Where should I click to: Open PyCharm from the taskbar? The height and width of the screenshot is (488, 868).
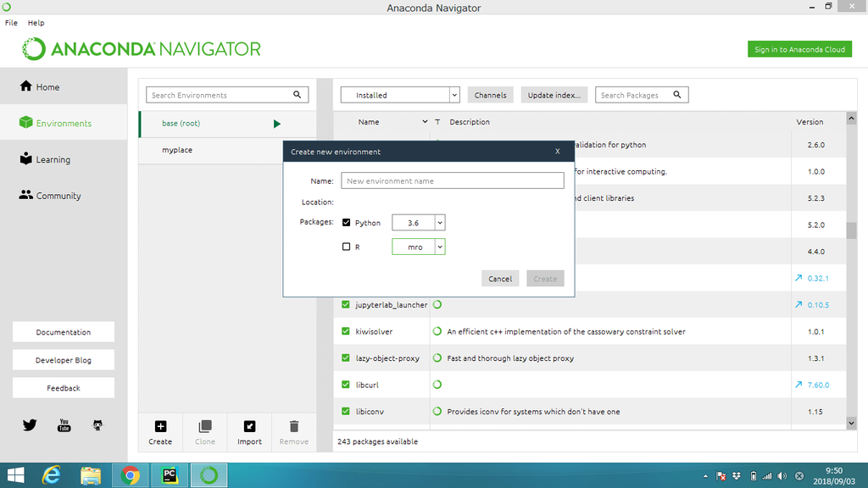[170, 475]
